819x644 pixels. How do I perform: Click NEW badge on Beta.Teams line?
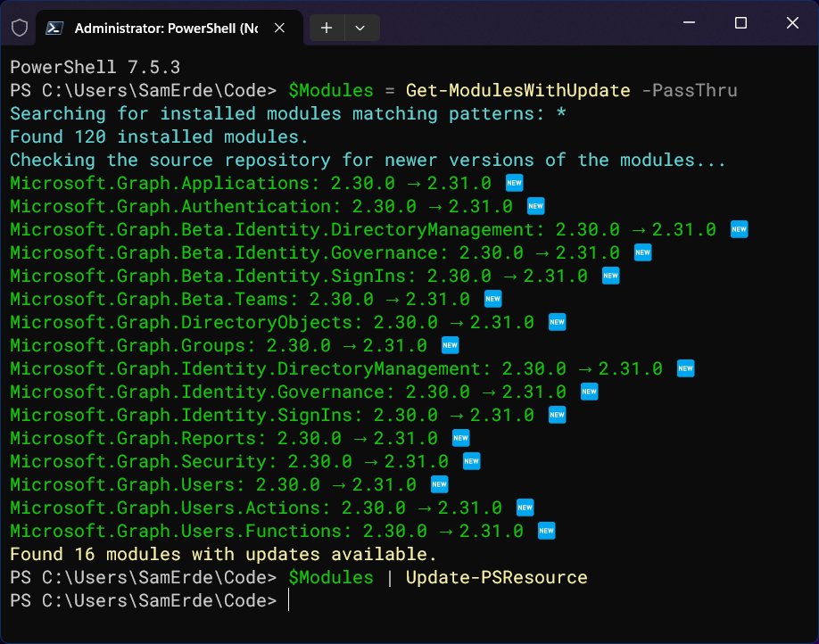493,299
